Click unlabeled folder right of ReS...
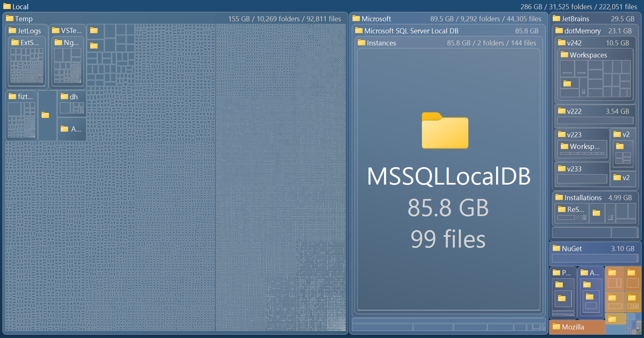This screenshot has width=644, height=338. coord(596,213)
